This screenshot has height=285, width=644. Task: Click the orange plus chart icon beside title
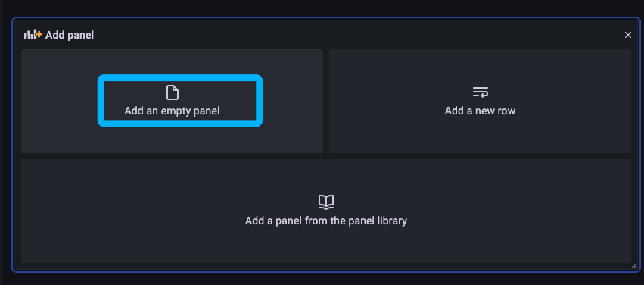click(x=33, y=35)
